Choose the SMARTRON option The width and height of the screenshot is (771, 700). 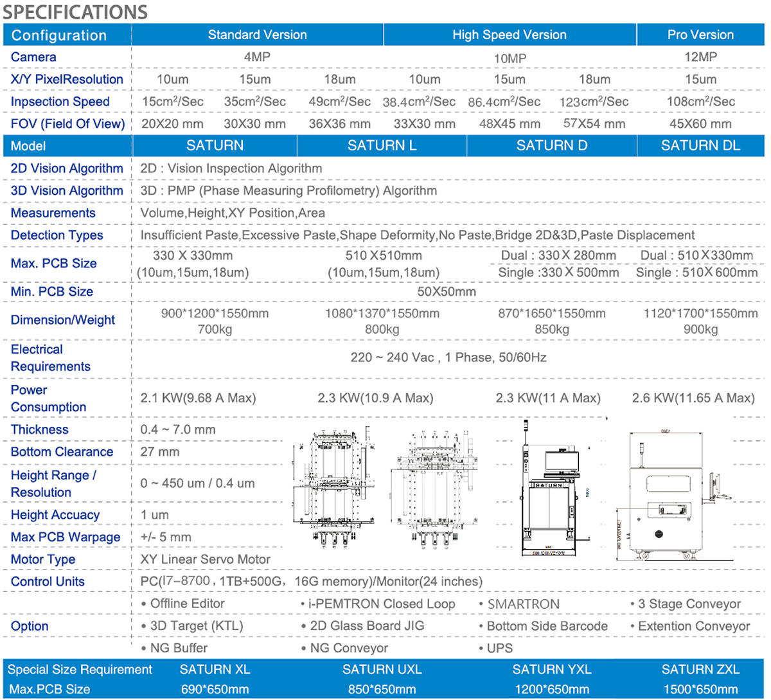coord(523,604)
